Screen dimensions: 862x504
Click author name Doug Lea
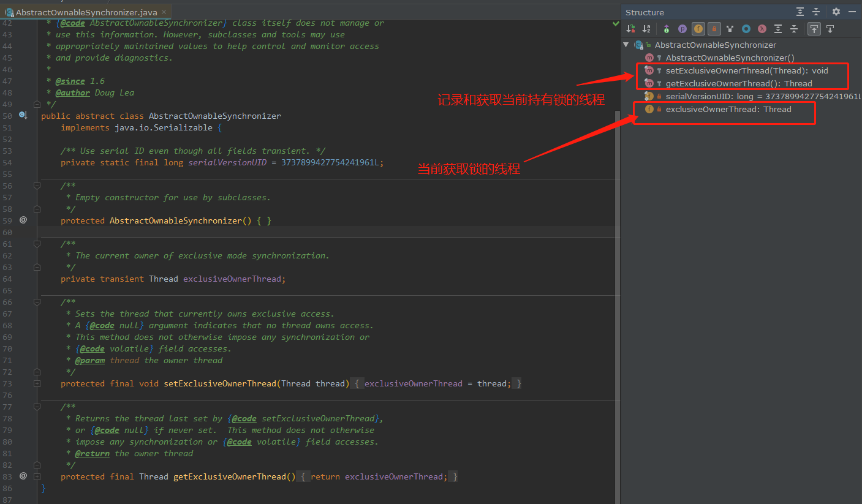click(x=115, y=92)
